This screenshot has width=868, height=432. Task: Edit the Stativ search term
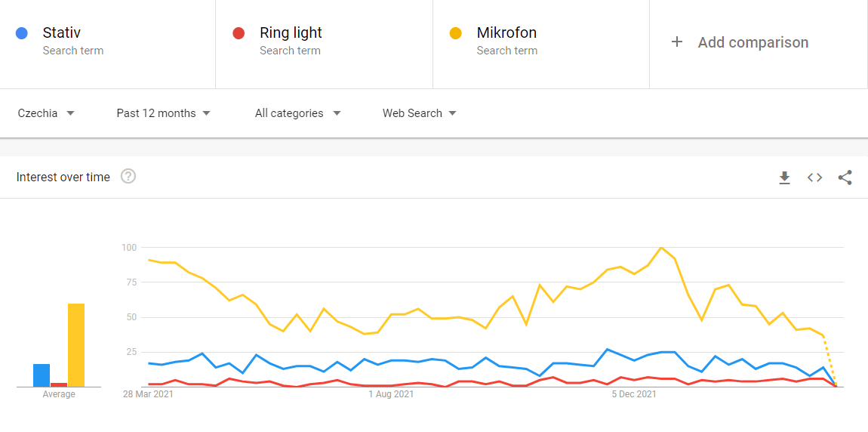(x=62, y=33)
